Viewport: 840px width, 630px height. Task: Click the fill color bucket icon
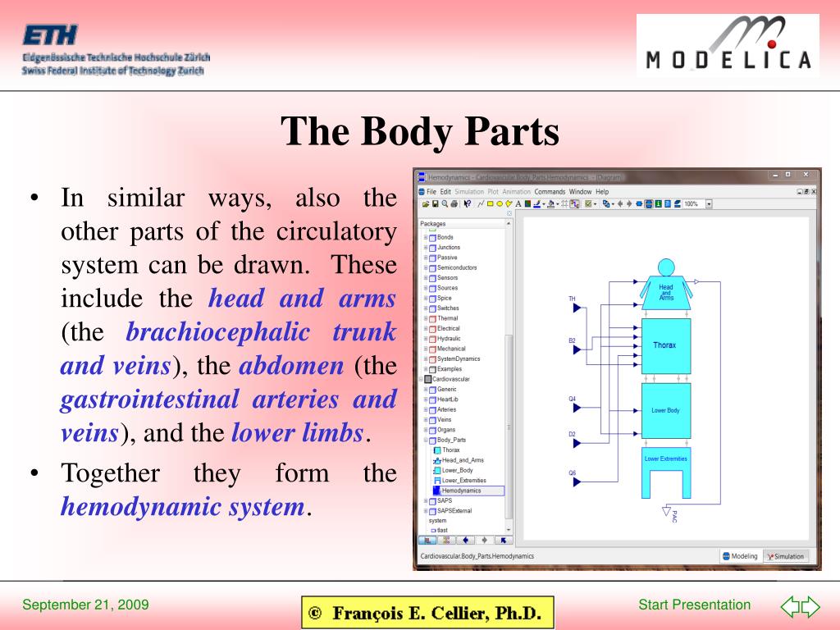pos(550,204)
